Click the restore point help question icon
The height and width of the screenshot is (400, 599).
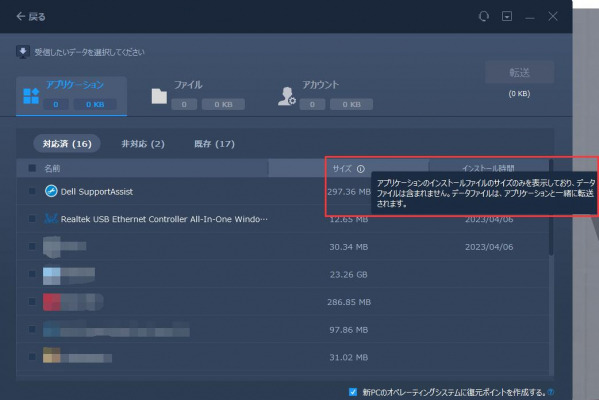pos(551,392)
